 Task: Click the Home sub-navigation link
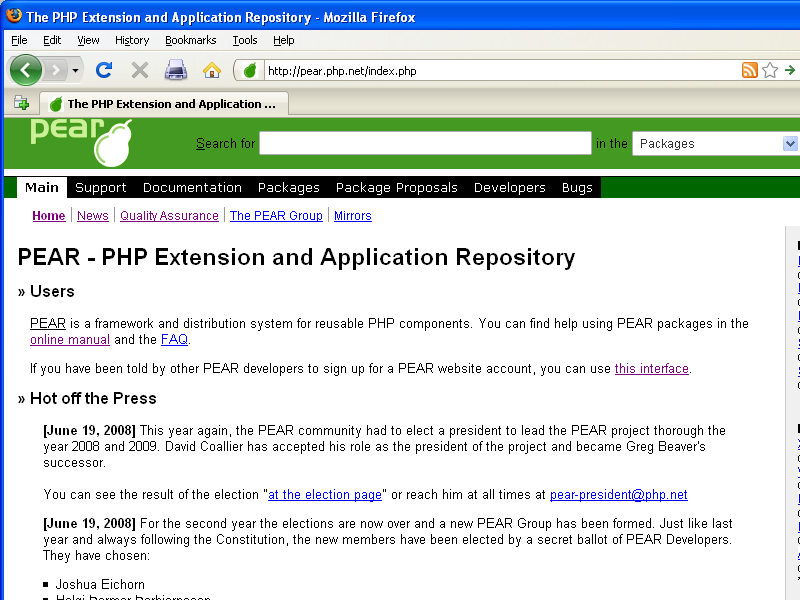click(48, 216)
